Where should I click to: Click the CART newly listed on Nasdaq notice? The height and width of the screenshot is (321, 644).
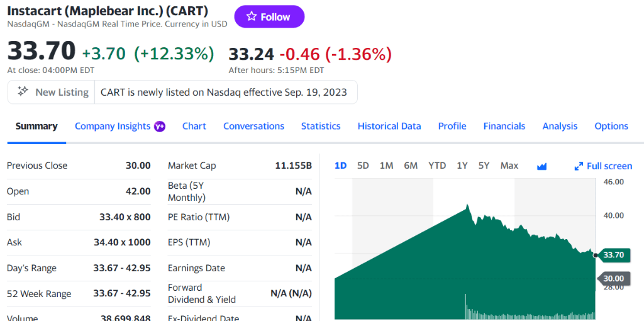[224, 92]
